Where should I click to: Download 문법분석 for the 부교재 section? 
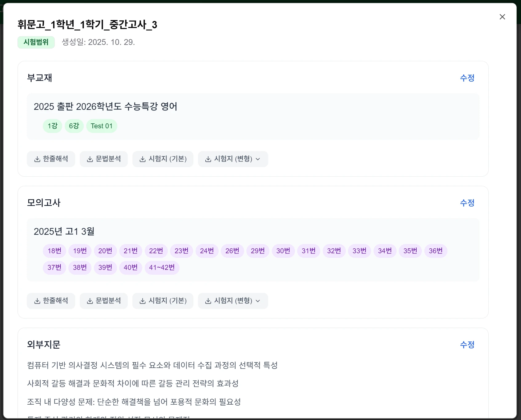pyautogui.click(x=104, y=159)
